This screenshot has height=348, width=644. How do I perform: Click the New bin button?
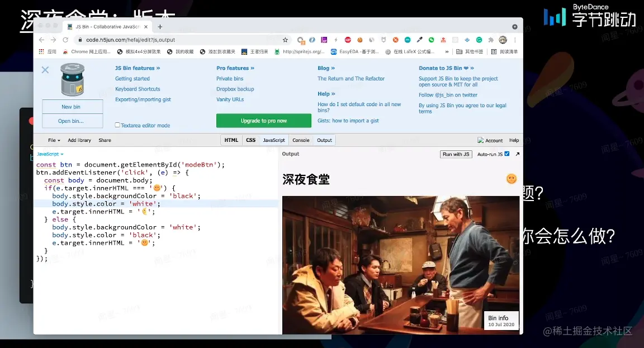(72, 107)
